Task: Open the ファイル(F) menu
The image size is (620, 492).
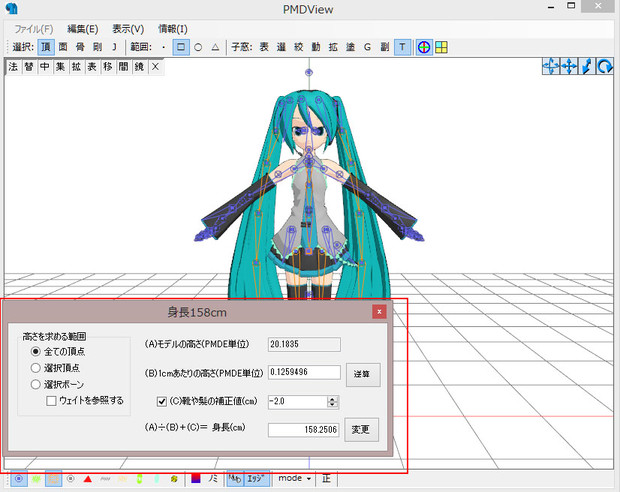Action: (34, 29)
